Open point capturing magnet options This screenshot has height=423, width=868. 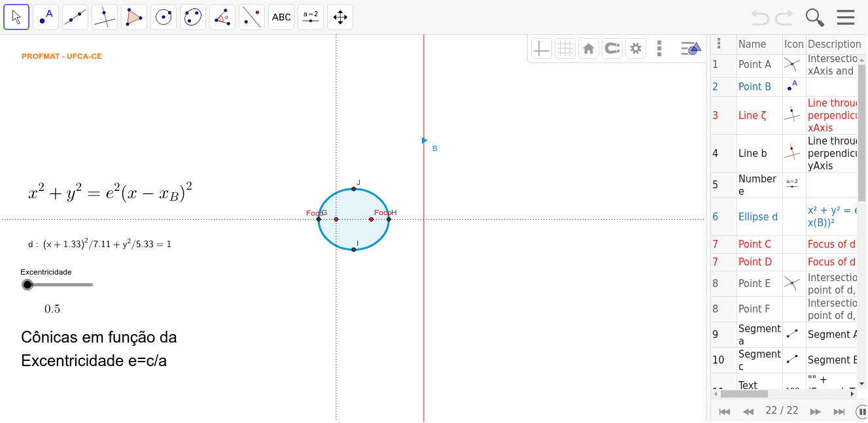point(612,48)
